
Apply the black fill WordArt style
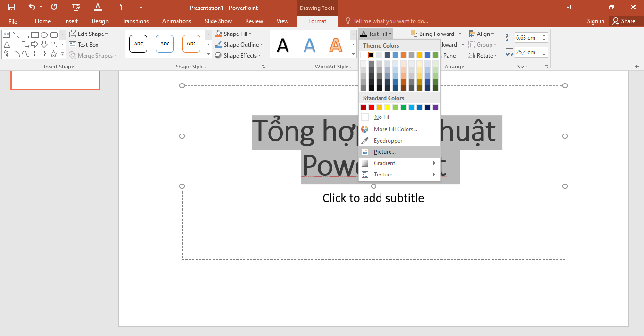pyautogui.click(x=283, y=45)
